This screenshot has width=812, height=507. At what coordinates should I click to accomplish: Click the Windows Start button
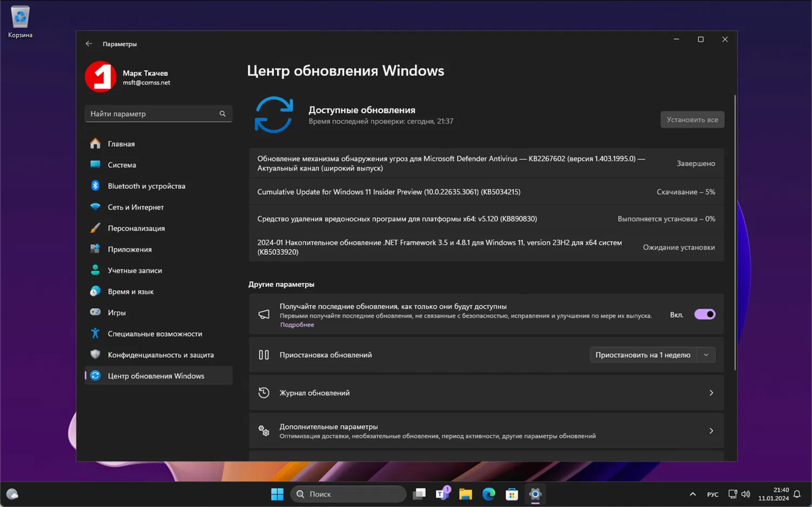coord(277,494)
